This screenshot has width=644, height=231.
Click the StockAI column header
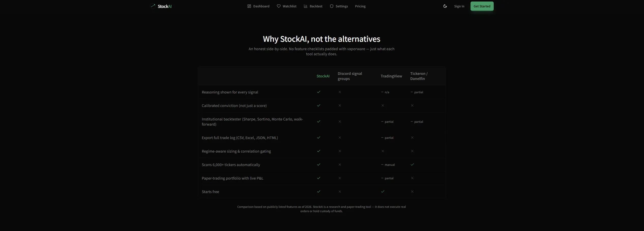pyautogui.click(x=323, y=76)
